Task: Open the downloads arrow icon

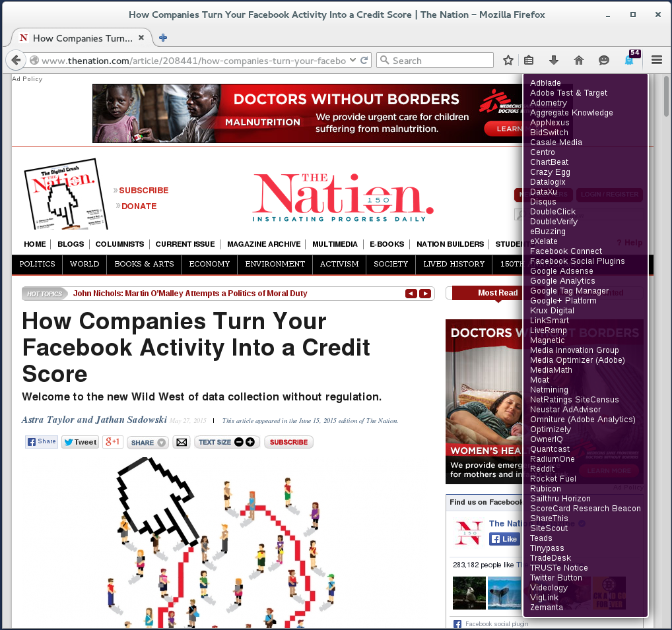Action: click(x=554, y=61)
